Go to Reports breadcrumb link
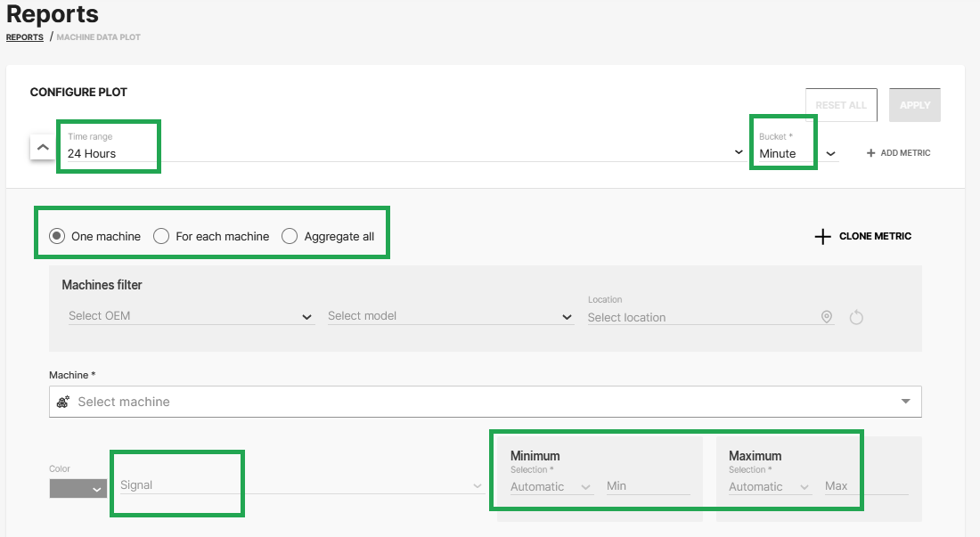The height and width of the screenshot is (537, 980). click(25, 37)
